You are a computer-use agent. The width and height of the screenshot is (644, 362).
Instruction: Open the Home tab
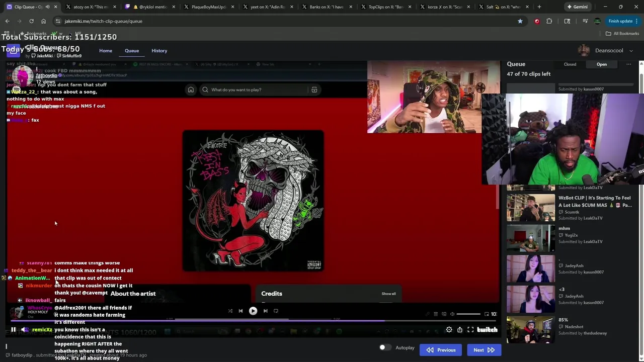click(x=106, y=51)
